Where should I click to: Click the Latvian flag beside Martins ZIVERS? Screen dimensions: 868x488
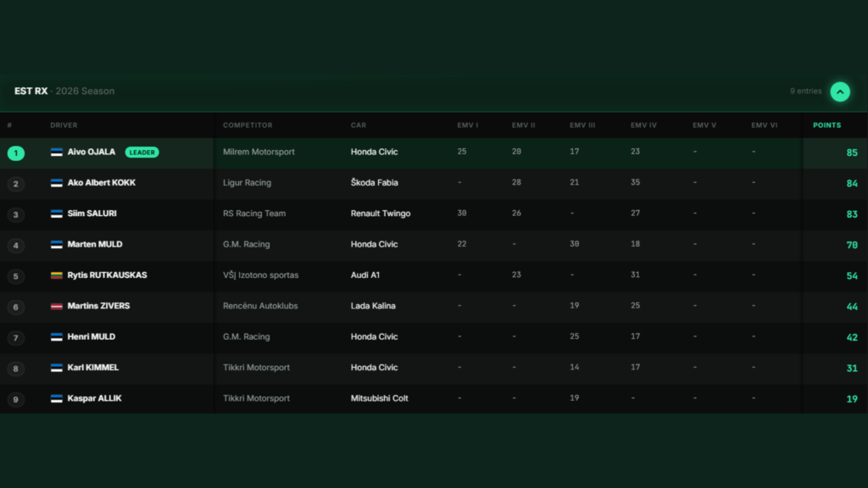tap(57, 306)
